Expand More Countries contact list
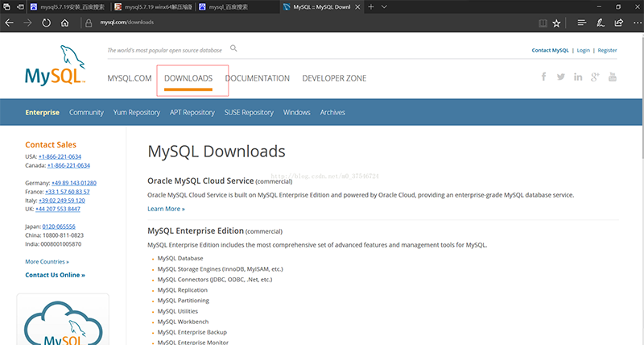The height and width of the screenshot is (345, 644). point(47,261)
